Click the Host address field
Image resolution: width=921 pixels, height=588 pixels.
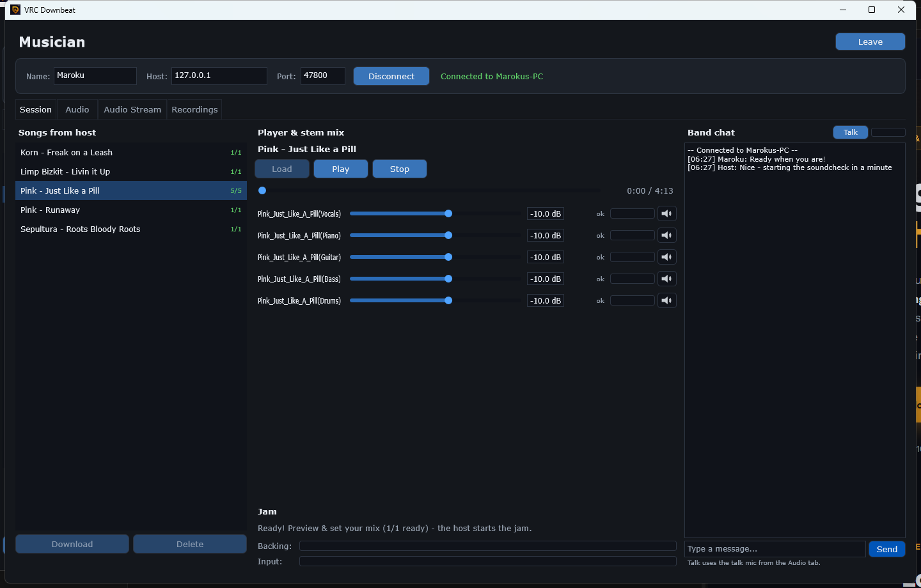pos(219,75)
